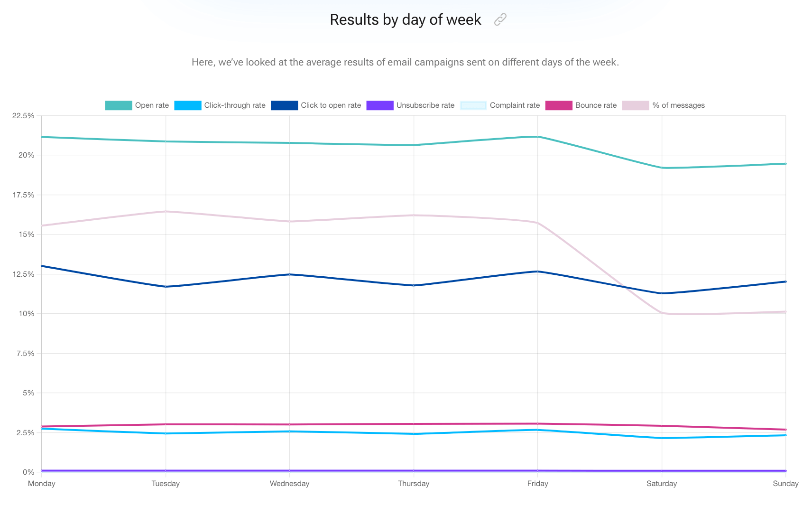Click the Results by day of week heading
812x506 pixels.
pyautogui.click(x=405, y=19)
